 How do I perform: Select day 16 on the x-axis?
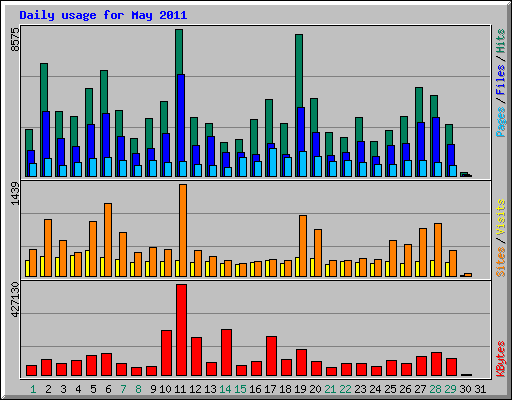[255, 389]
